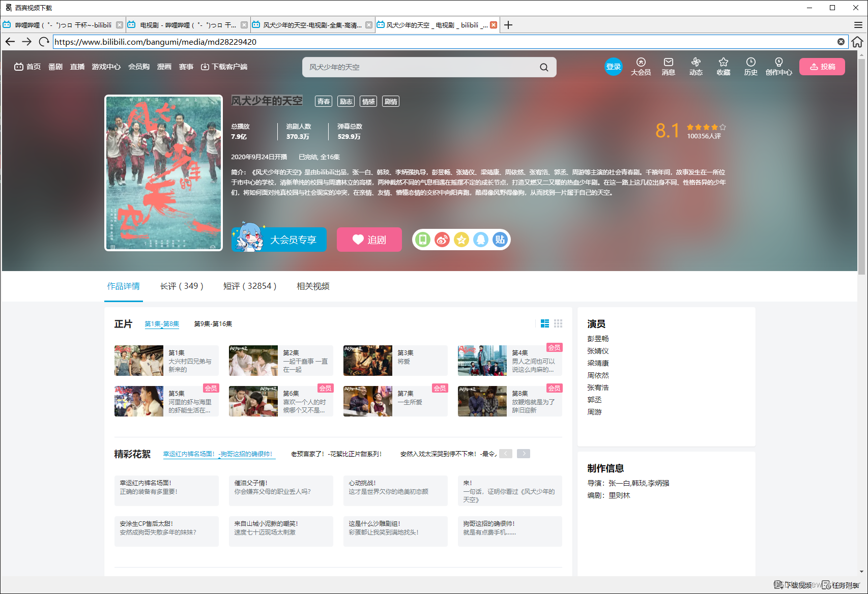
Task: Click the search magnifier icon
Action: 544,67
